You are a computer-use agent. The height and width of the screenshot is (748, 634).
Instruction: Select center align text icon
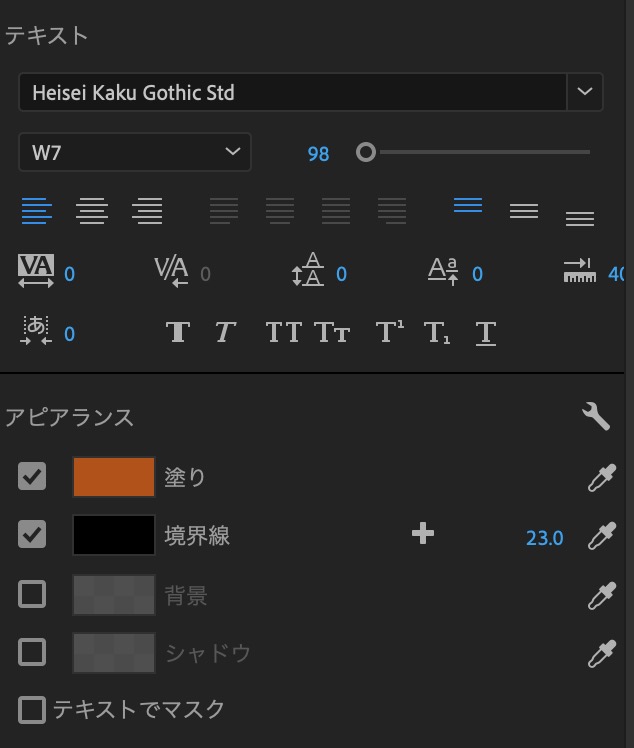click(x=92, y=210)
